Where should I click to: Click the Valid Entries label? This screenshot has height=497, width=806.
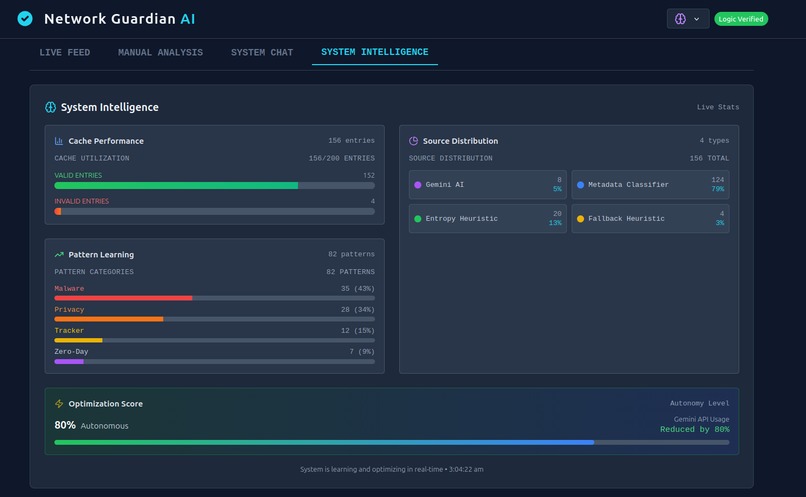pos(78,175)
